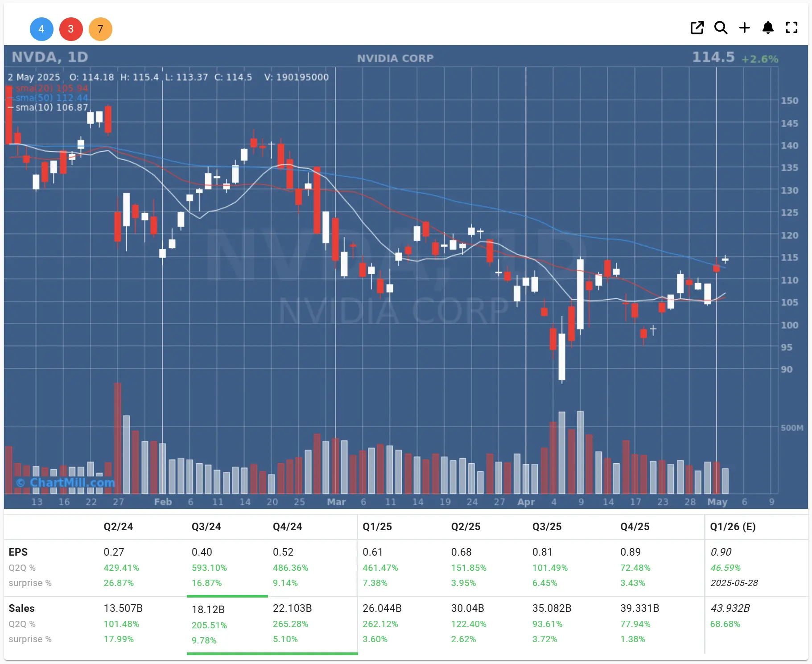Click sales value 39.331B
This screenshot has height=664, width=812.
pyautogui.click(x=639, y=608)
